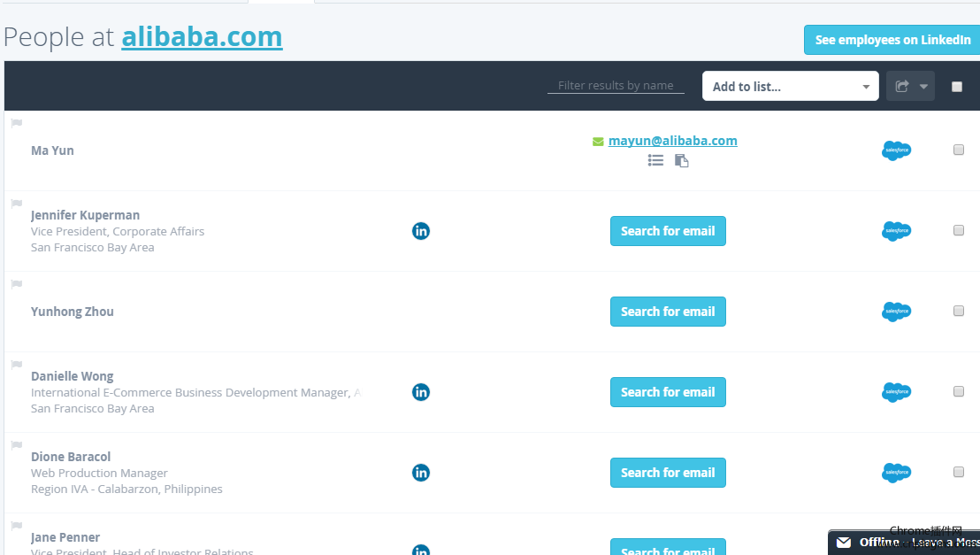Select the Dione Baracol row checkbox

pyautogui.click(x=959, y=472)
